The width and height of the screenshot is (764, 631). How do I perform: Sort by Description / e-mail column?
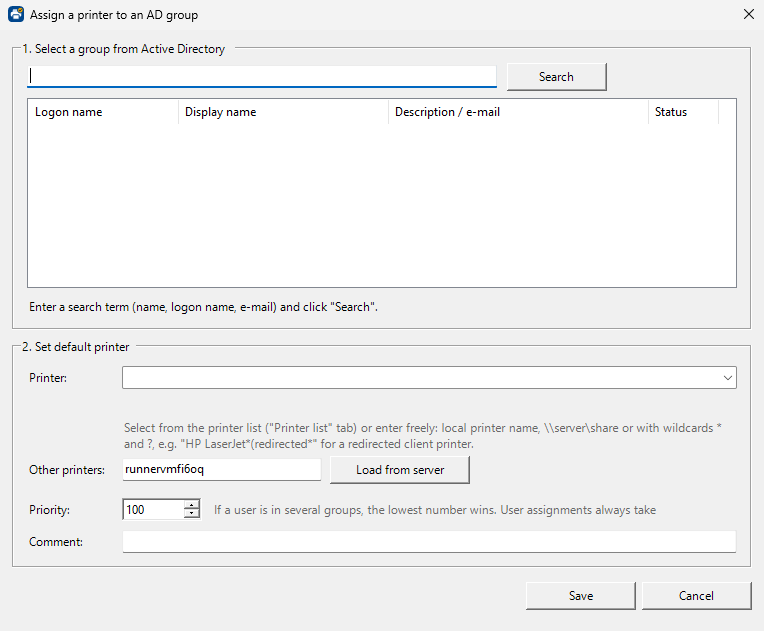pyautogui.click(x=518, y=112)
